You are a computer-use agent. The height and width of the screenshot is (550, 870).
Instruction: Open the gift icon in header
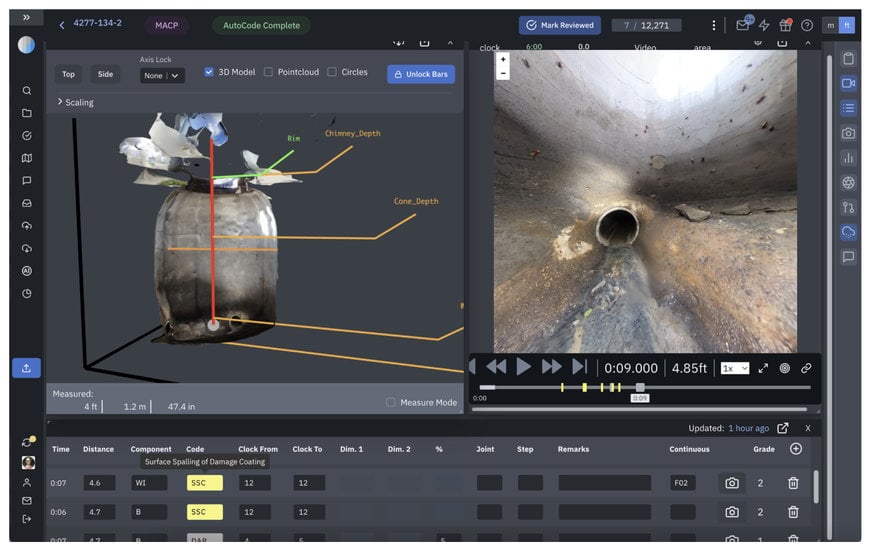tap(785, 25)
